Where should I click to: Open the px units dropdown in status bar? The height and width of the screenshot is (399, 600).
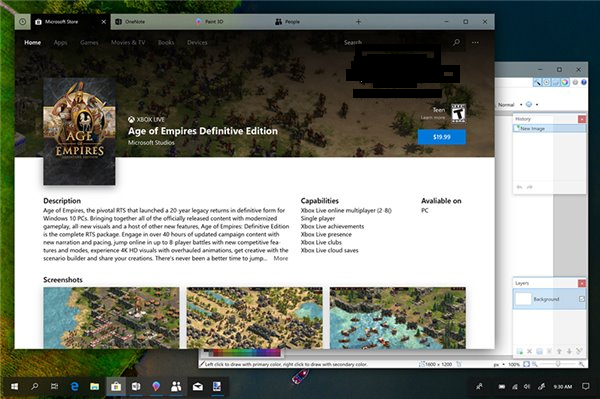(499, 365)
